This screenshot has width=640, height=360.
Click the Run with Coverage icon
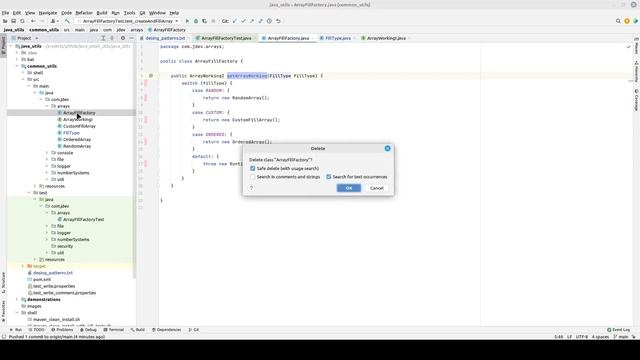point(204,21)
